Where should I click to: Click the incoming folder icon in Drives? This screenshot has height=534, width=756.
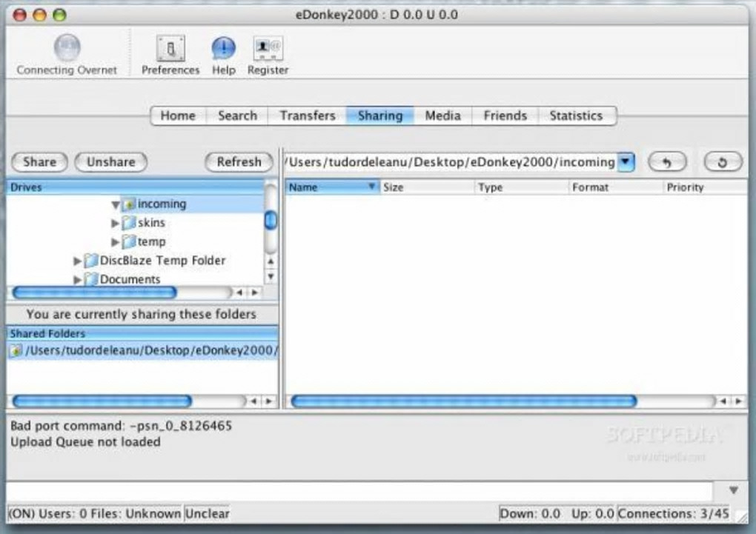[128, 204]
